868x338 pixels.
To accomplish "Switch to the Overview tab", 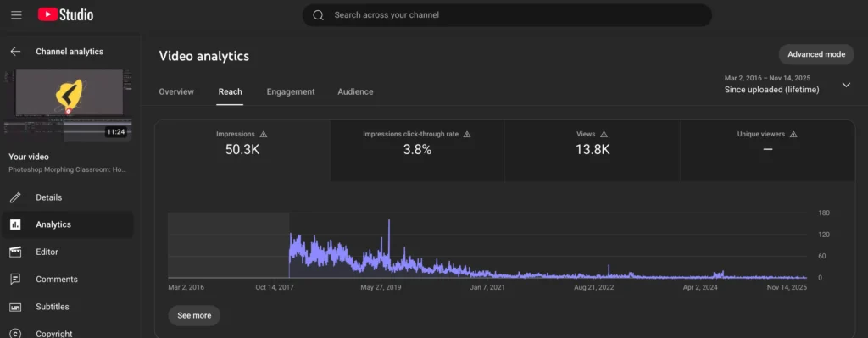I will (176, 91).
